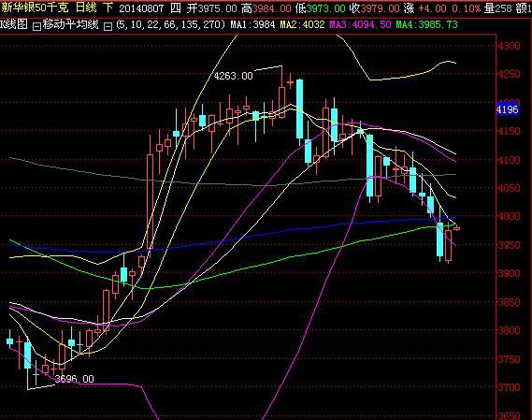The height and width of the screenshot is (420, 532).
Task: Click the low price 低3973.00
Action: coord(321,8)
